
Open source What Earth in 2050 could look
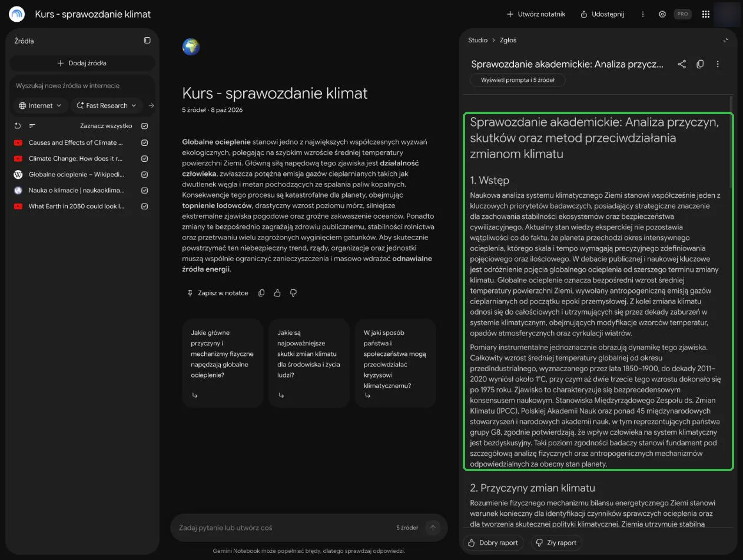tap(77, 206)
